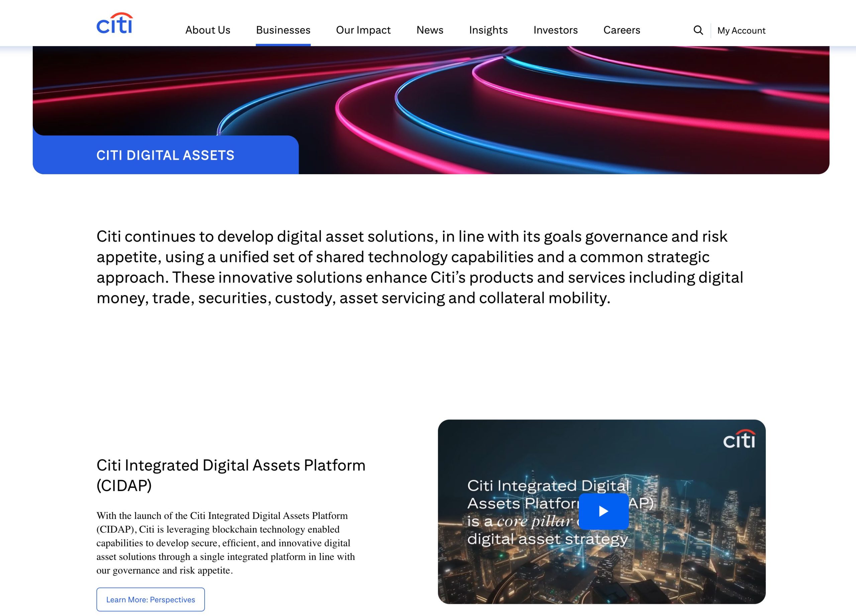This screenshot has width=856, height=616.
Task: Open the Insights navigation item
Action: [x=488, y=30]
